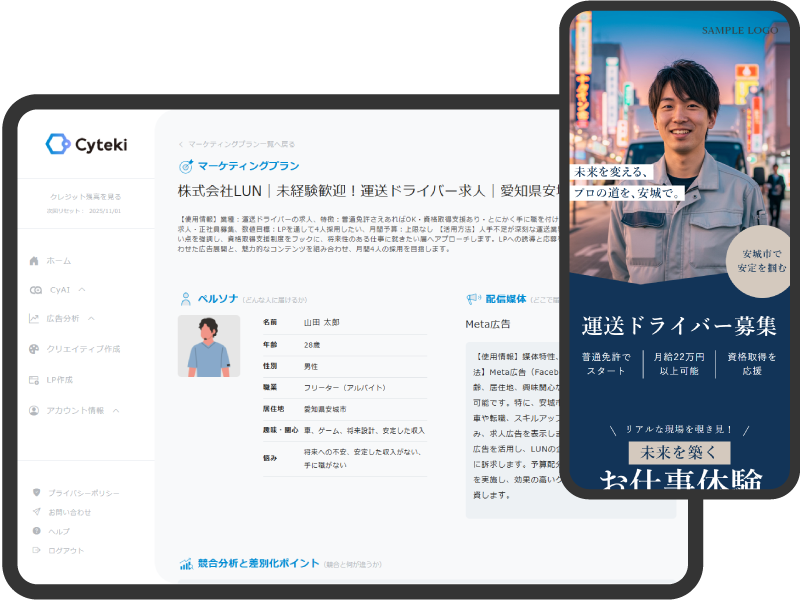Image resolution: width=800 pixels, height=600 pixels.
Task: Expand the 広告分析 sidebar section
Action: point(90,318)
